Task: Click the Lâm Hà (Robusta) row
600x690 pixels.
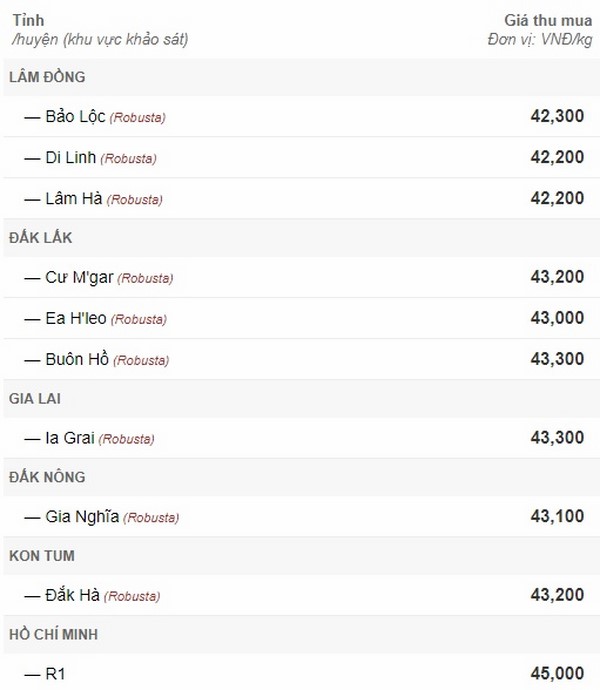Action: pyautogui.click(x=301, y=198)
